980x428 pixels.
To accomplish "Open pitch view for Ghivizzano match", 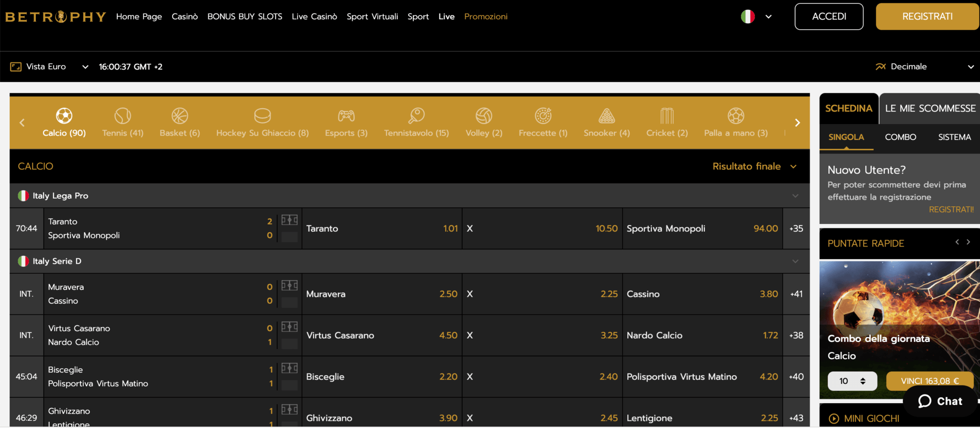I will 290,409.
